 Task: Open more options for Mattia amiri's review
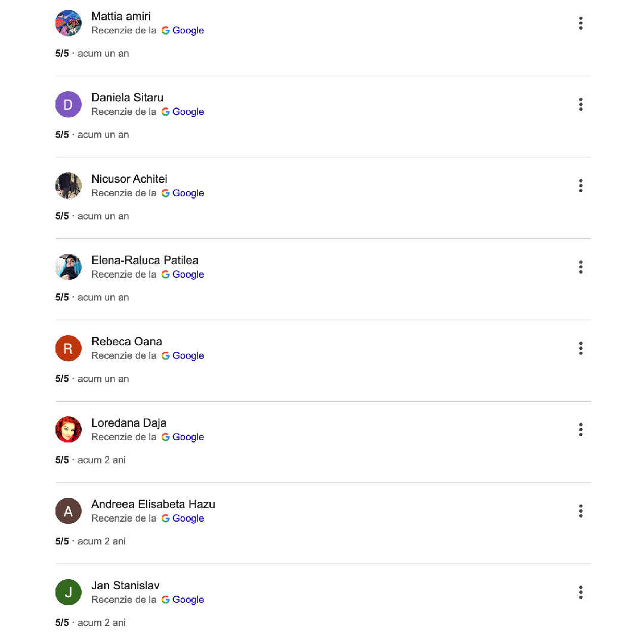[x=580, y=23]
